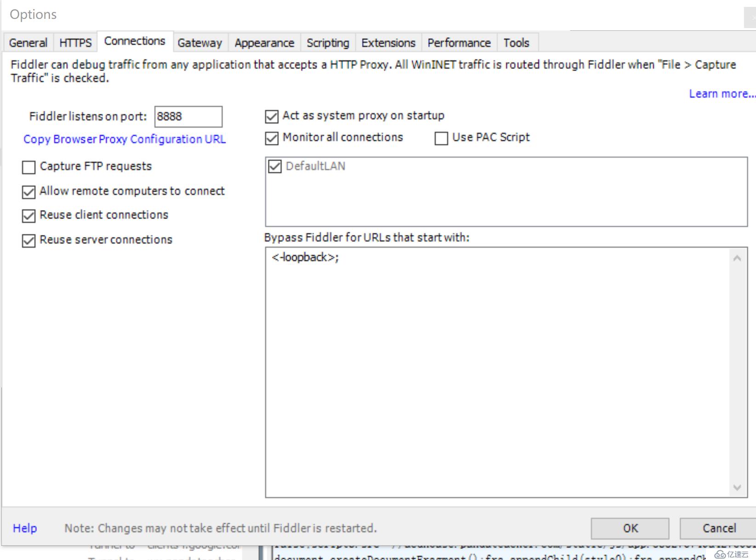
Task: Go to the Extensions tab
Action: click(x=388, y=43)
